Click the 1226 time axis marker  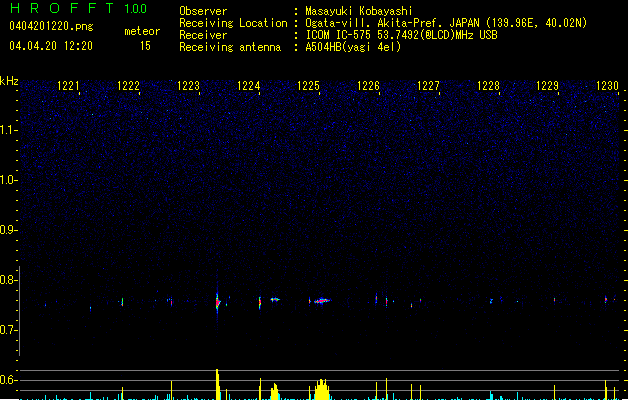(x=368, y=86)
